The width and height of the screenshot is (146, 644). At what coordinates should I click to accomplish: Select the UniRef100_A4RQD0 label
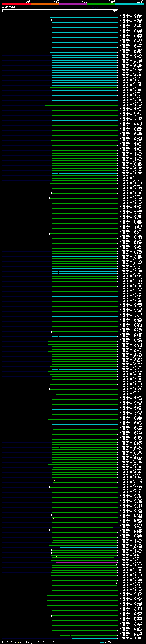(x=131, y=53)
